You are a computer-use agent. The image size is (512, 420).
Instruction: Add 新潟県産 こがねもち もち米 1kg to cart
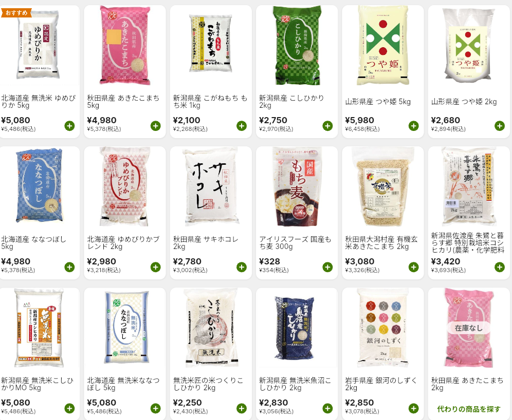pyautogui.click(x=242, y=126)
